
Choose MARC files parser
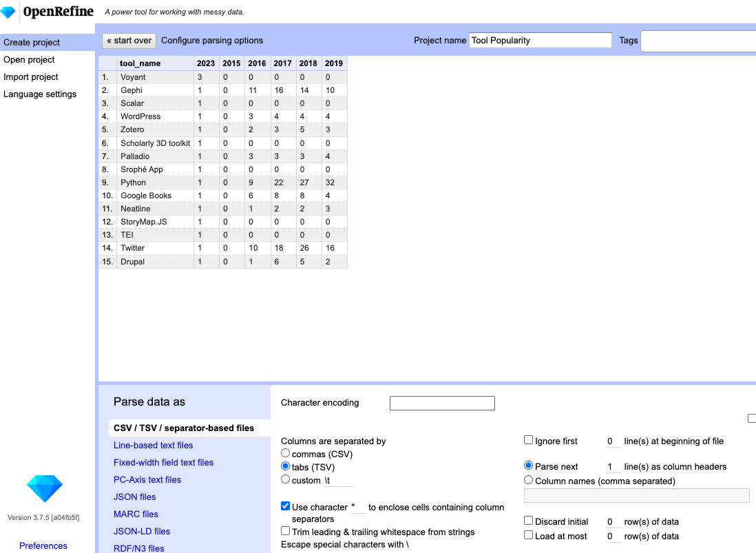136,514
